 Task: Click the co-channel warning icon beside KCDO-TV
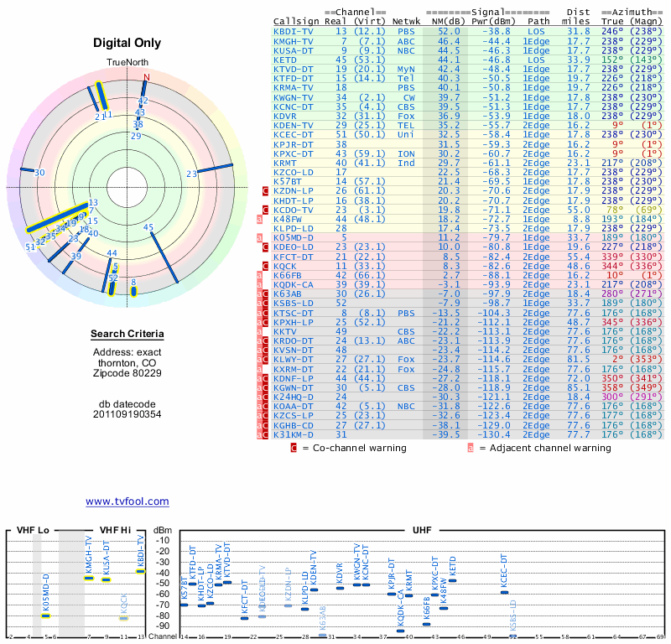[x=265, y=210]
